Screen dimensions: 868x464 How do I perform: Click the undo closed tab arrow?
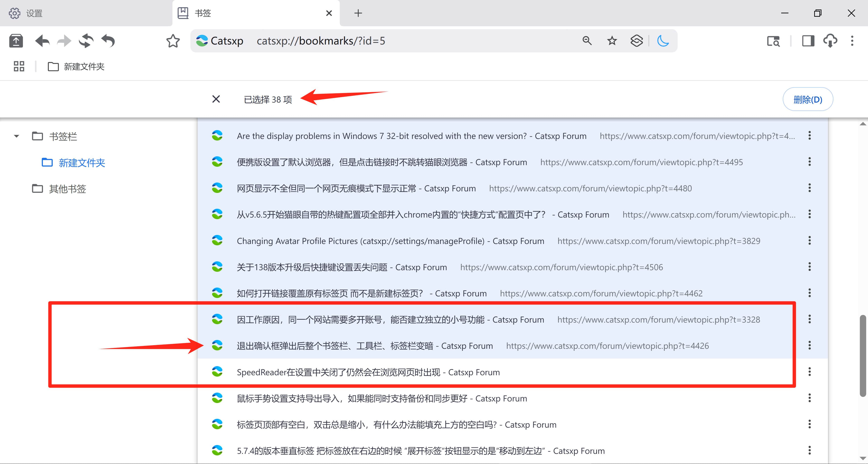pyautogui.click(x=108, y=41)
